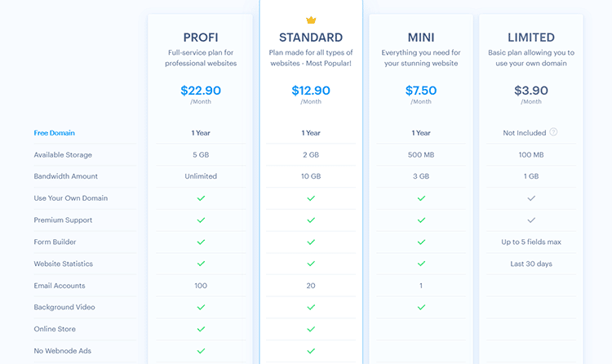612x364 pixels.
Task: Open the Free Domain feature link
Action: click(54, 133)
